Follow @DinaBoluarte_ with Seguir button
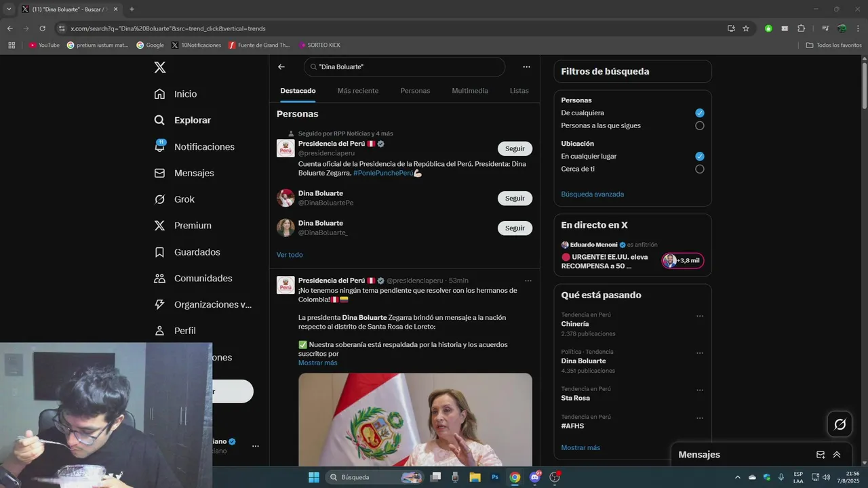Viewport: 868px width, 488px height. coord(515,228)
